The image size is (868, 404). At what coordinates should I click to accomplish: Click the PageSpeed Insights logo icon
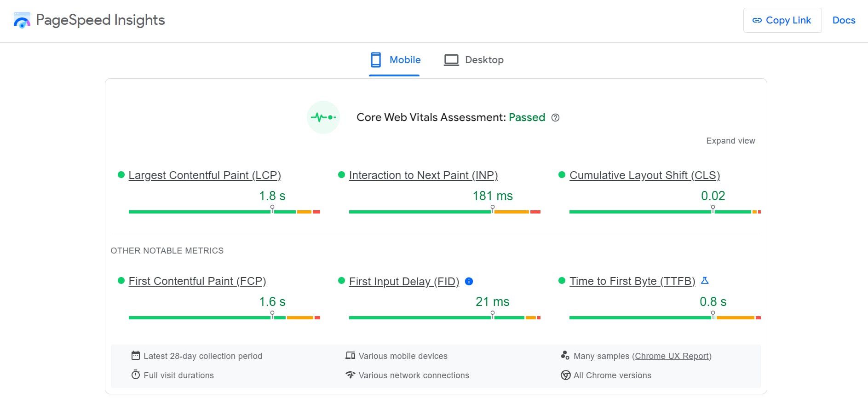tap(22, 20)
